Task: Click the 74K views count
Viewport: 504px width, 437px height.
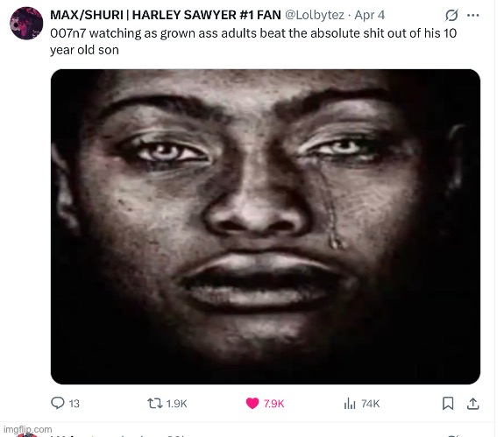Action: coord(370,404)
